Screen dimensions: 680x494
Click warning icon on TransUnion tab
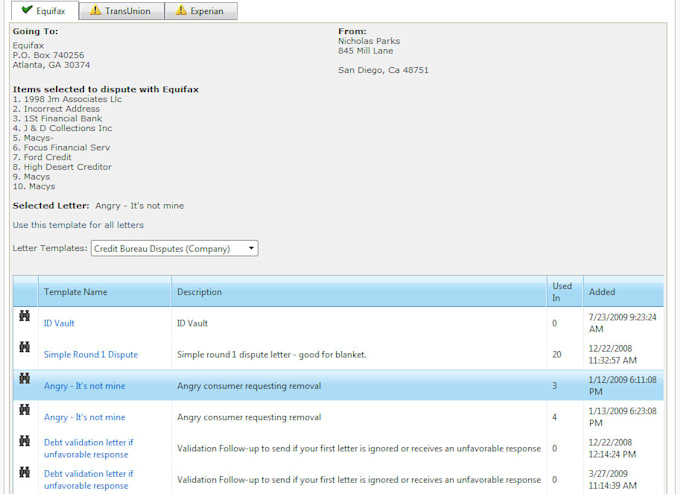95,10
